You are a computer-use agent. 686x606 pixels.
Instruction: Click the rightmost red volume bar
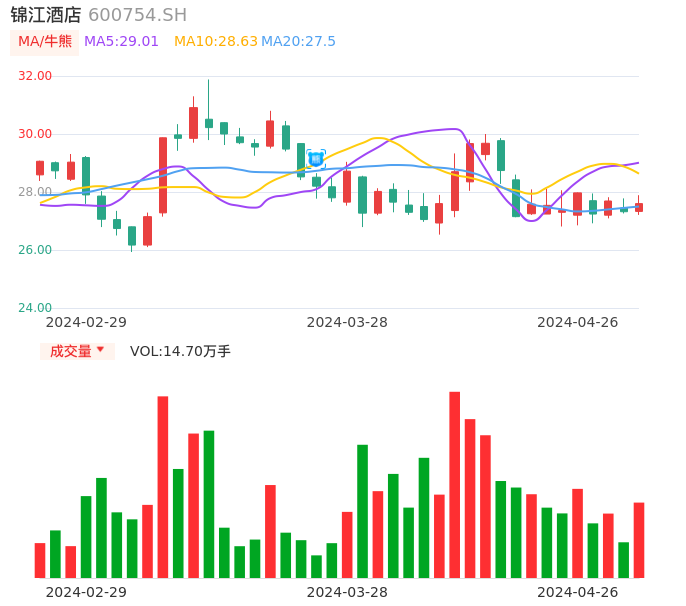coord(639,540)
